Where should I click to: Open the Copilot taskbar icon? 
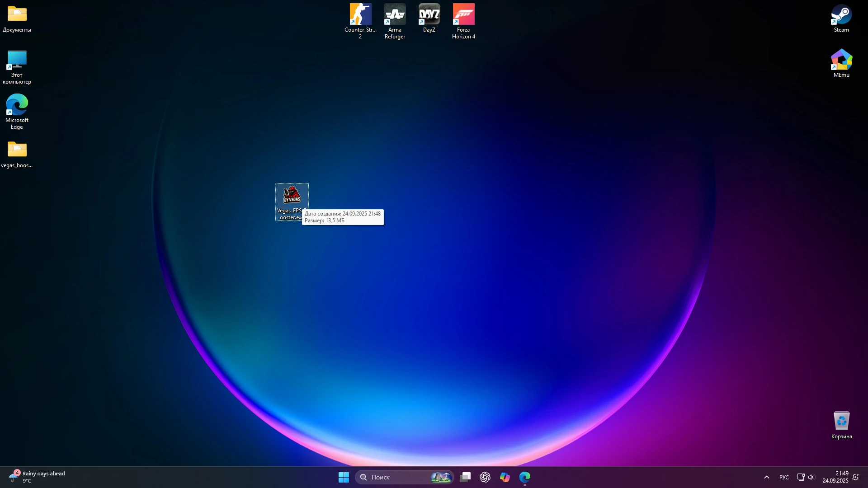tap(505, 477)
